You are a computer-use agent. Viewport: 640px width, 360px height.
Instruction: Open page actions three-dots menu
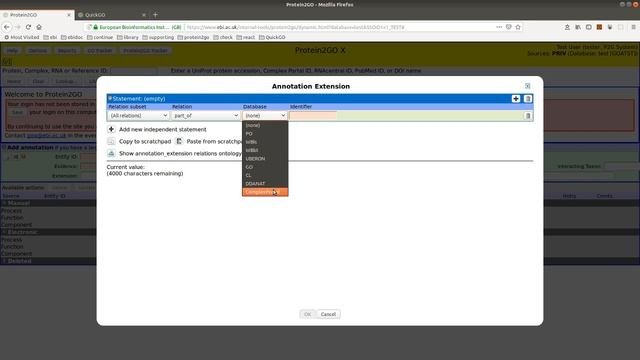point(499,27)
